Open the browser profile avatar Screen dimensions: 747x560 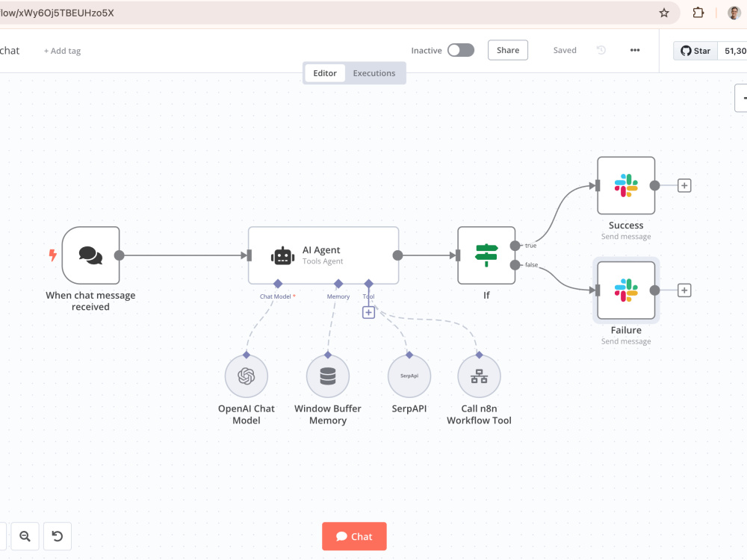pos(734,13)
